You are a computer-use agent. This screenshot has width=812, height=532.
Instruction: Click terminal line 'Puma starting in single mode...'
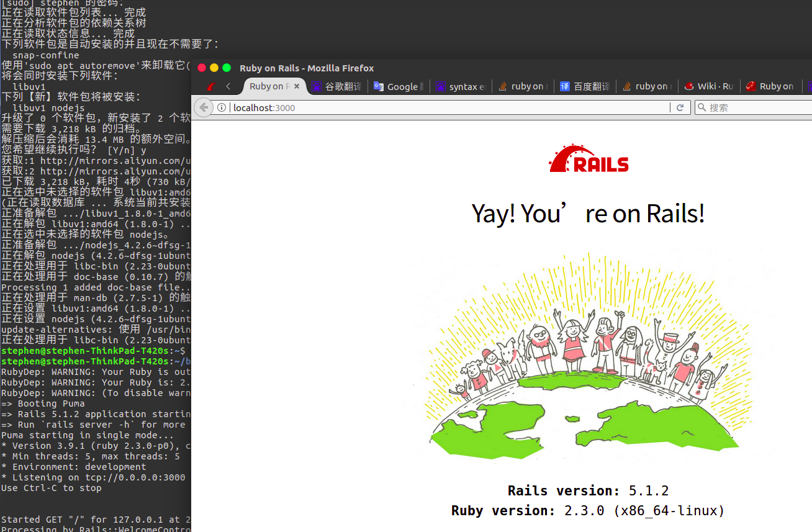click(x=88, y=435)
